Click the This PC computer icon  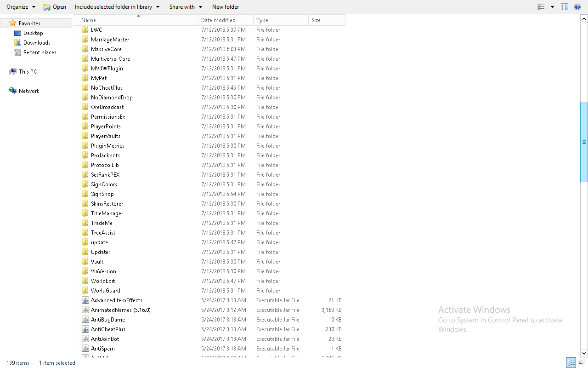[13, 72]
